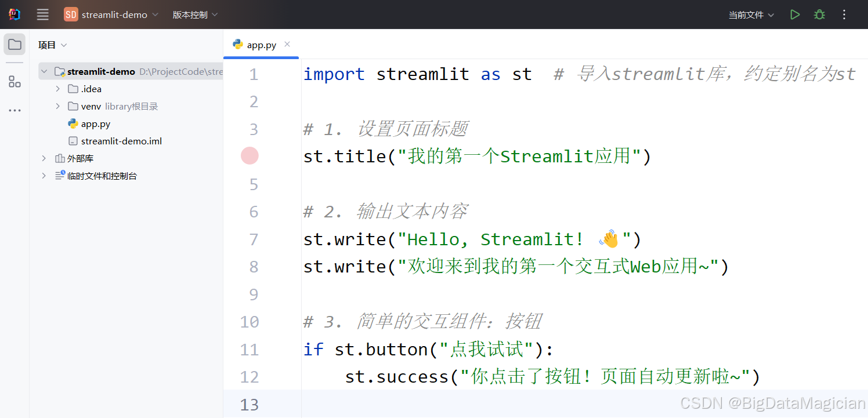Click the PyCharm logo icon

pos(15,14)
